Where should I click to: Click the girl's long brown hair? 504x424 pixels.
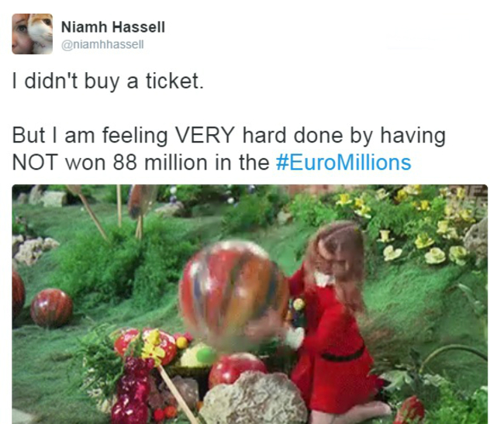[340, 264]
